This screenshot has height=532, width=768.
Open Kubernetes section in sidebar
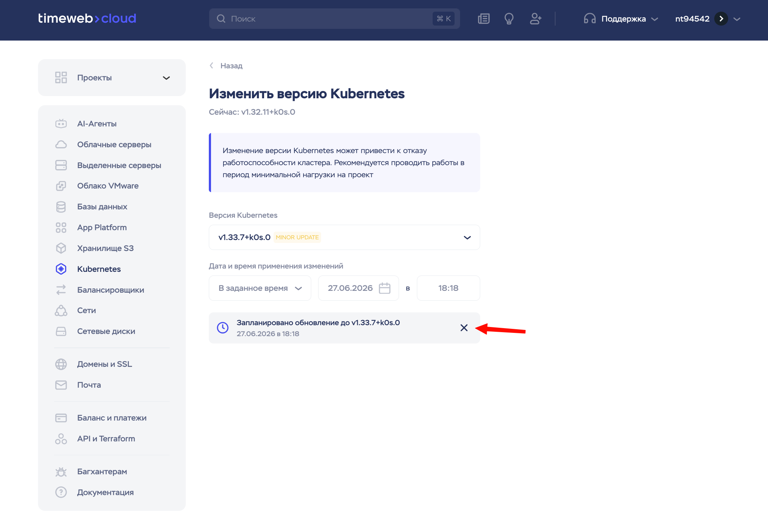pos(99,269)
